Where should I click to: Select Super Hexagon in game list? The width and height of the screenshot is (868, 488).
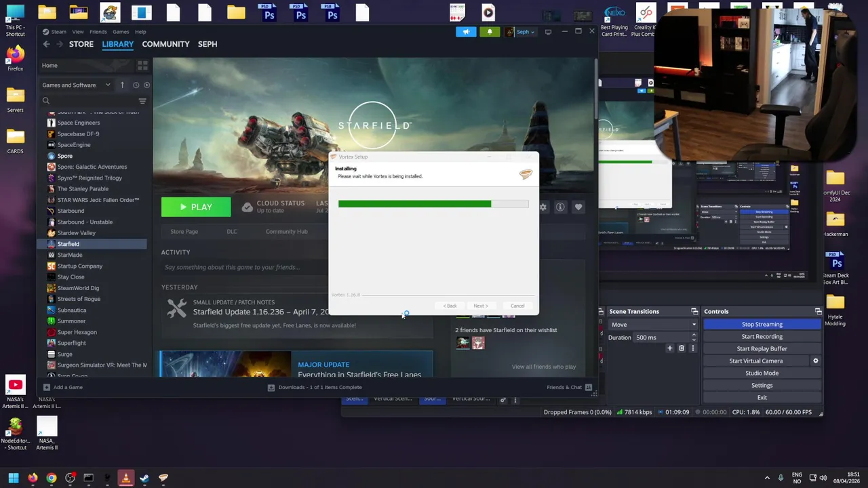click(x=77, y=332)
